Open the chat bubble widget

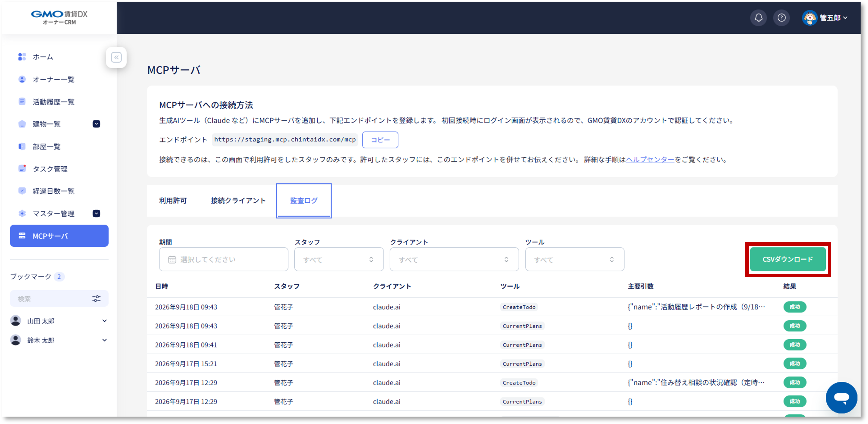(x=841, y=397)
